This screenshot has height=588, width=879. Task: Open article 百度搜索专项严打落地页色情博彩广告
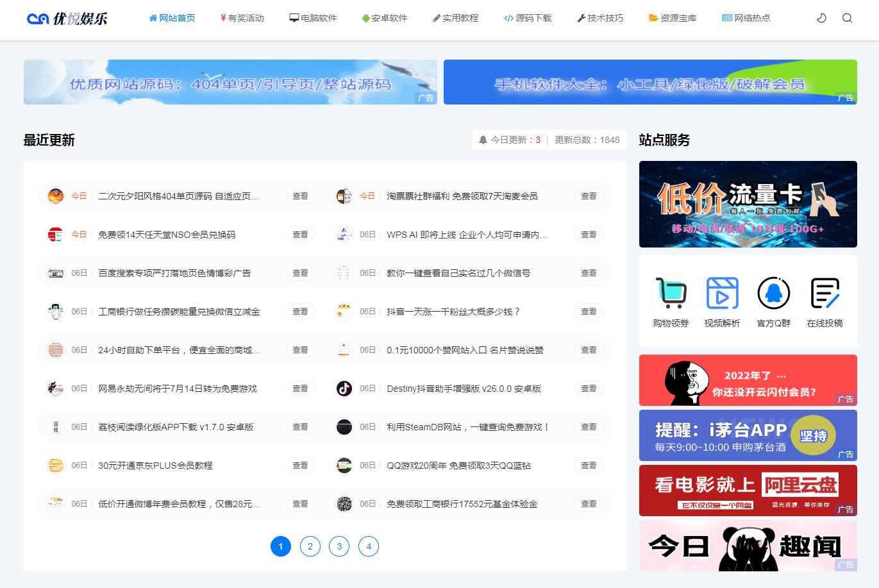pos(174,273)
